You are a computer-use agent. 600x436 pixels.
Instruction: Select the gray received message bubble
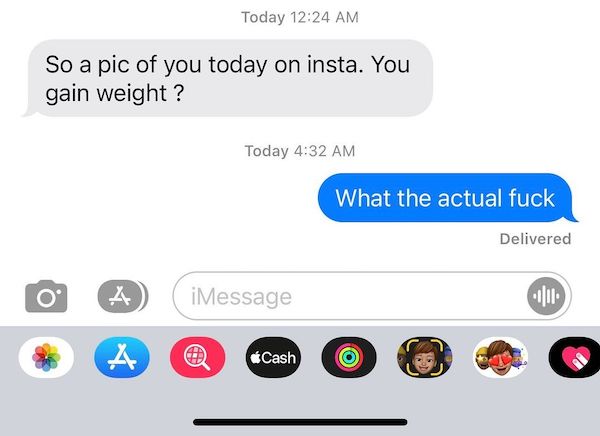[x=228, y=78]
